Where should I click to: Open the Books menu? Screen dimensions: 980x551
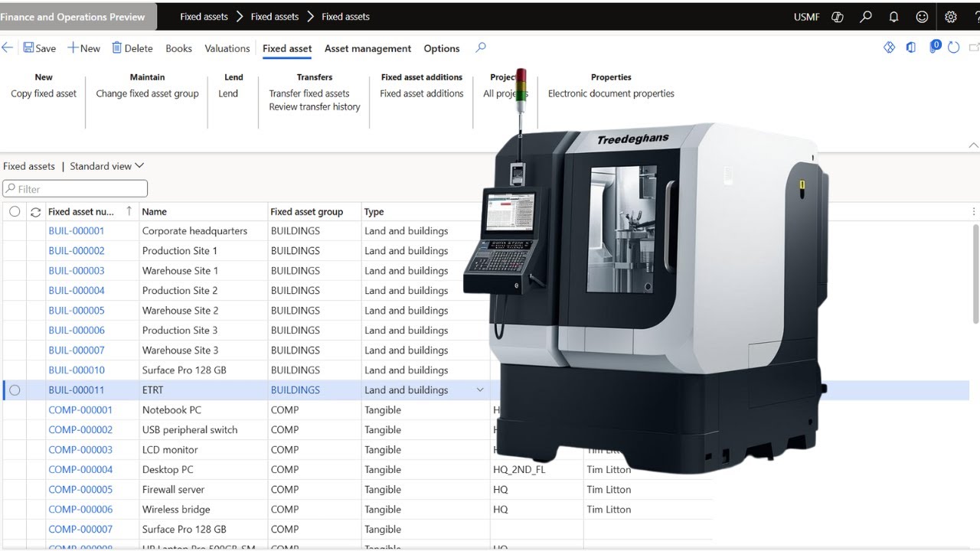pos(178,48)
